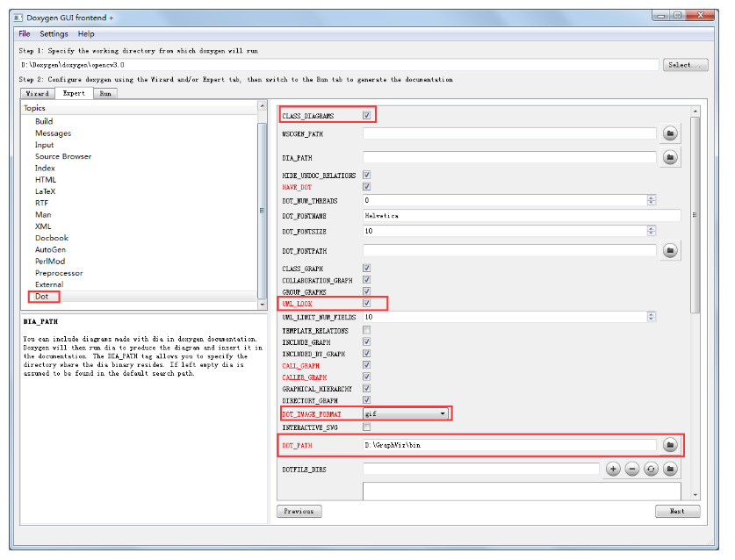Select RTF topic
This screenshot has width=735, height=560.
42,203
